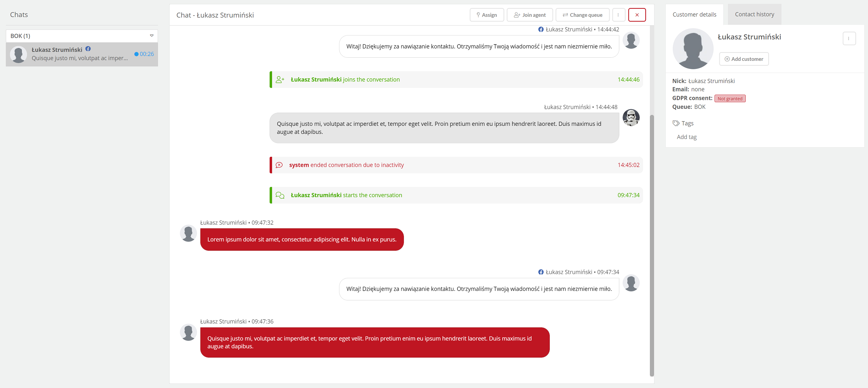868x388 pixels.
Task: Click the Nick value Łukasz Strumiński
Action: pos(711,81)
